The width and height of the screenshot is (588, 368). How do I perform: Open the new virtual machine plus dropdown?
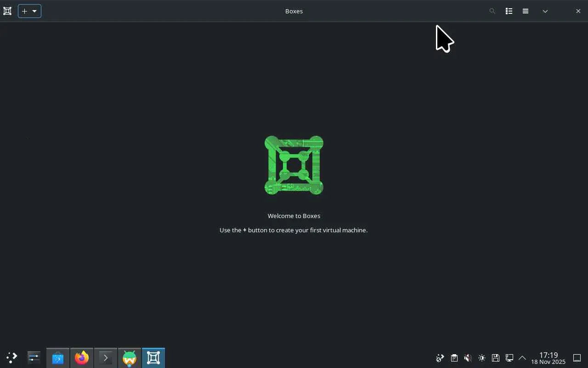click(x=29, y=11)
